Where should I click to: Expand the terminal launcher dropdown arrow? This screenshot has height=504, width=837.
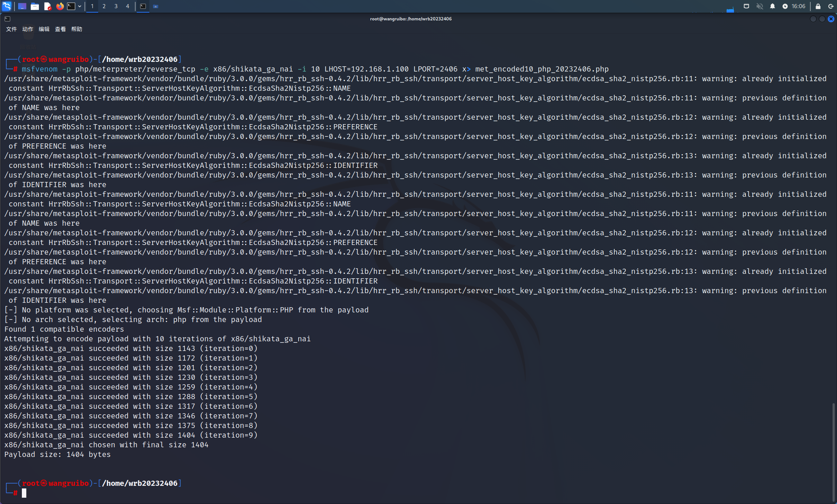click(x=80, y=6)
